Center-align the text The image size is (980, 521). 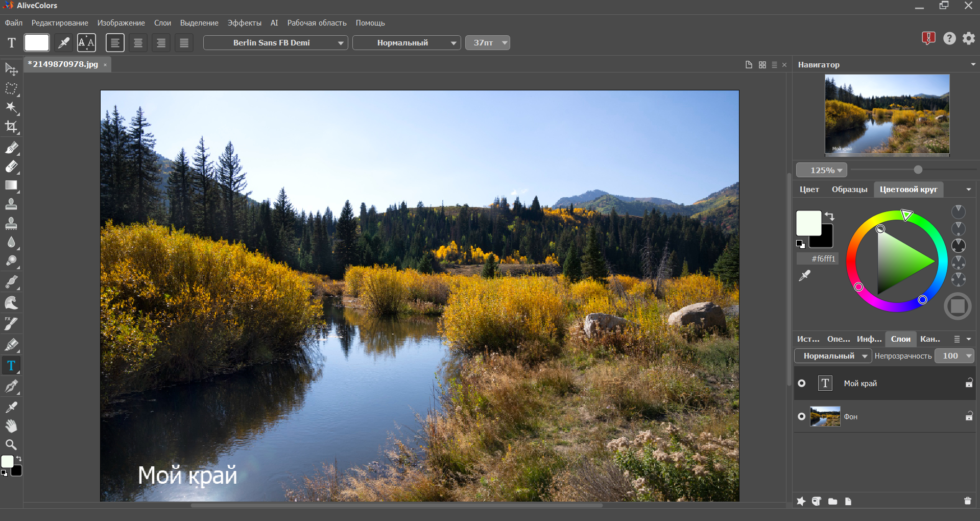pyautogui.click(x=138, y=43)
